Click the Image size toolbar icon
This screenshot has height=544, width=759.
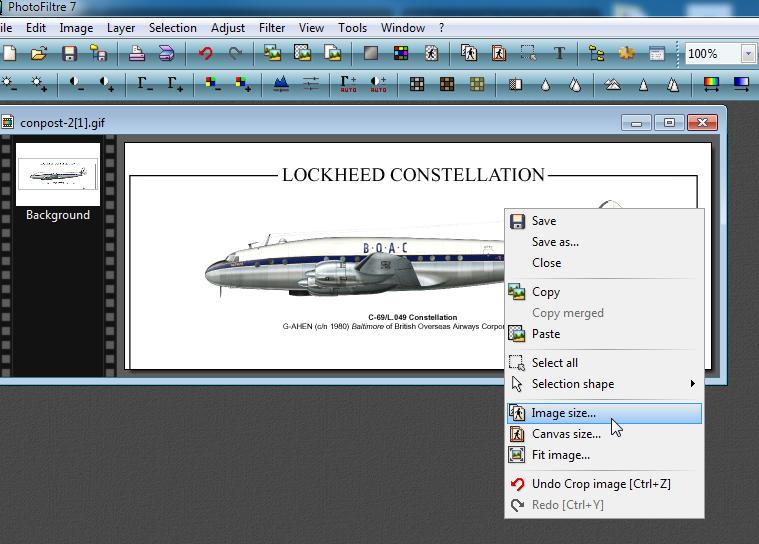point(469,53)
